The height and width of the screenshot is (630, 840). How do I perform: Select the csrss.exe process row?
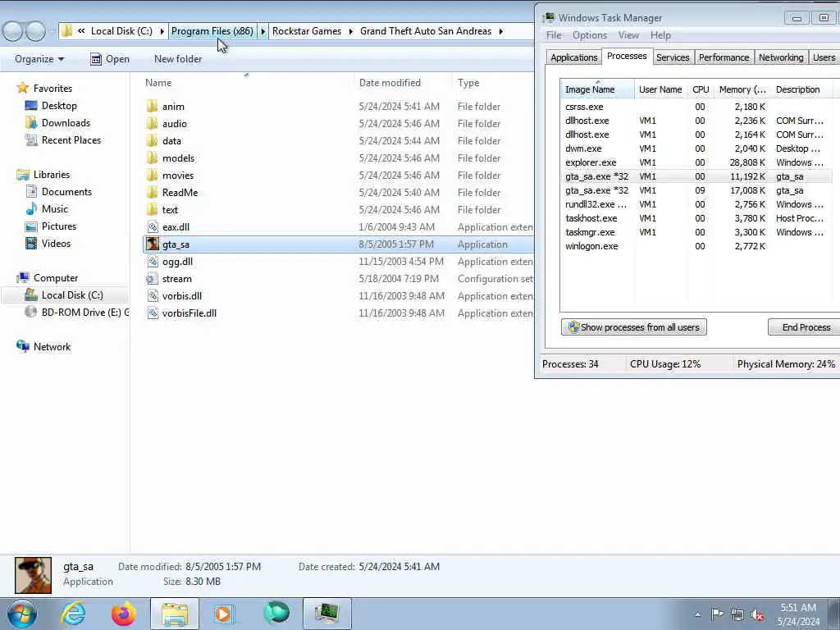696,107
